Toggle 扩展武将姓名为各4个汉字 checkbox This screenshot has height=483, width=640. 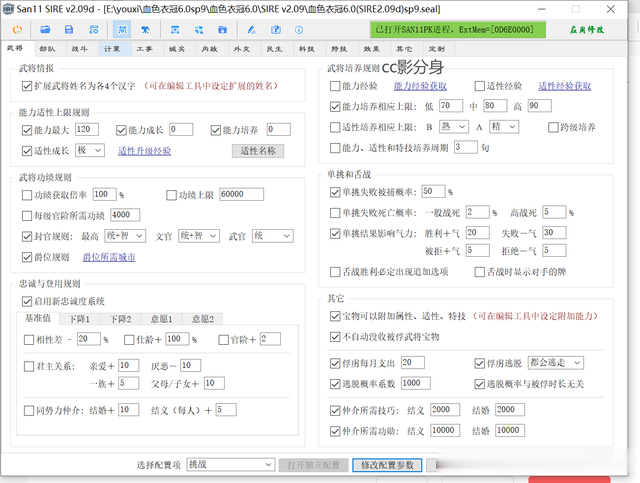pyautogui.click(x=27, y=87)
